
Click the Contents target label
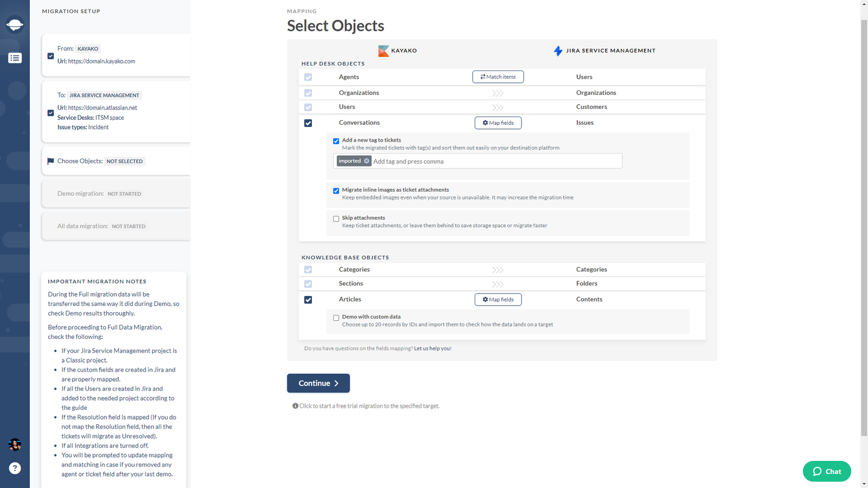point(589,299)
